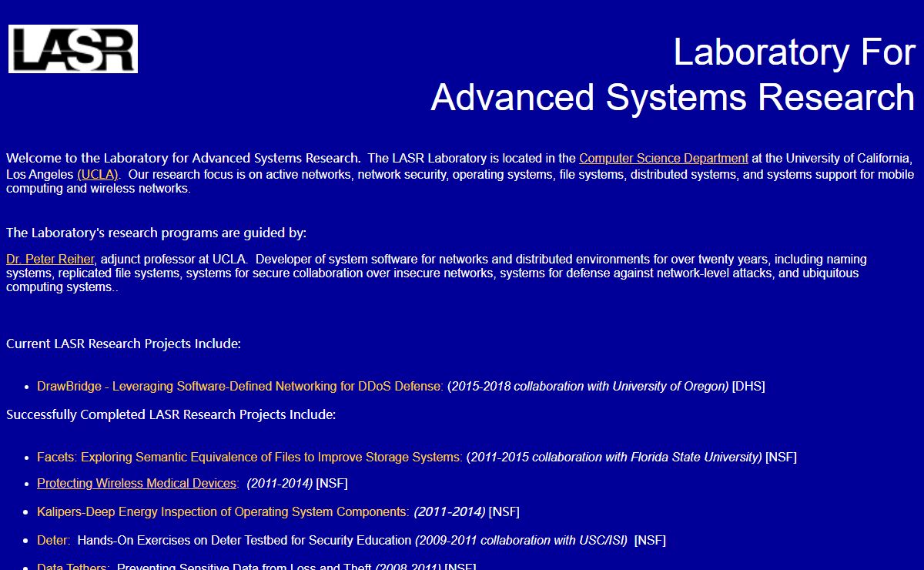
Task: Click the LASR logo image
Action: (x=73, y=49)
